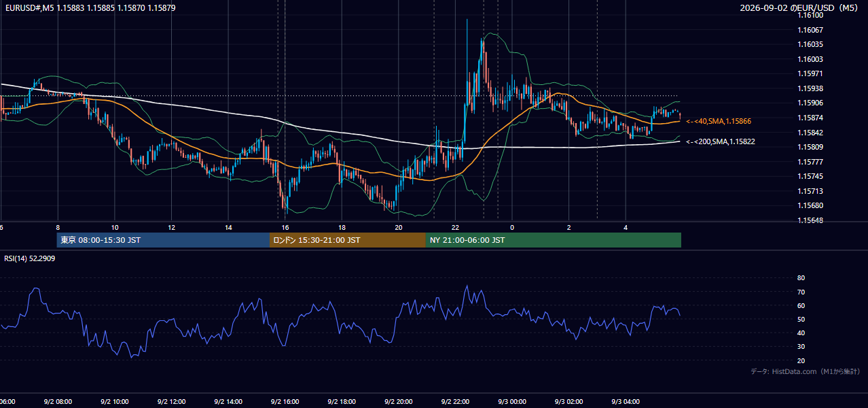Viewport: 868px width, 408px height.
Task: Click price axis value 1.15938
Action: pyautogui.click(x=811, y=88)
